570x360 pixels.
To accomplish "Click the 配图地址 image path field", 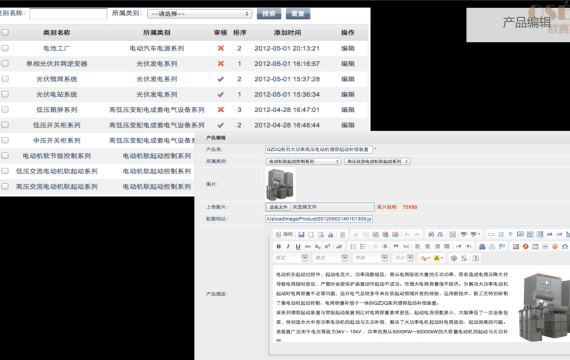I will pos(319,219).
